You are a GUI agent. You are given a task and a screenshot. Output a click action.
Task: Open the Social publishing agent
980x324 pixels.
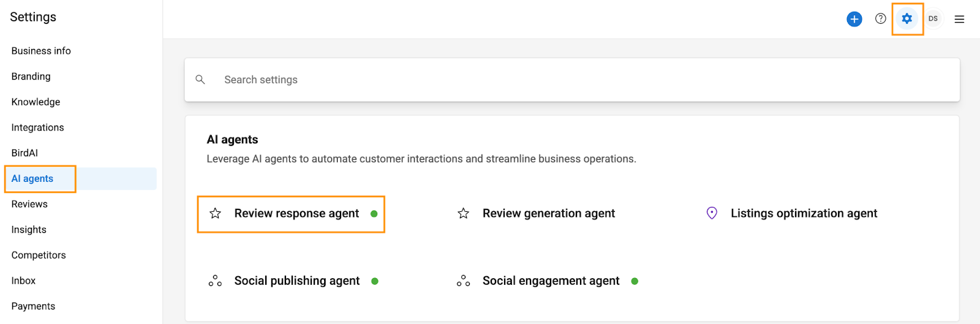coord(297,281)
